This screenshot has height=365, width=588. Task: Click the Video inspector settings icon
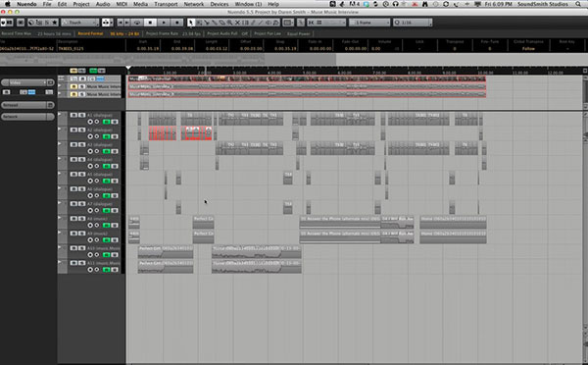tap(50, 82)
